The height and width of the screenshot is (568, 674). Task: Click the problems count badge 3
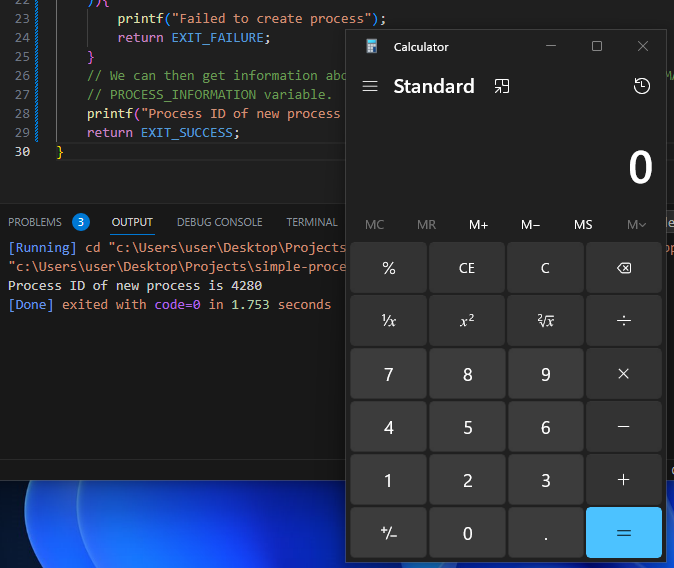tap(81, 222)
